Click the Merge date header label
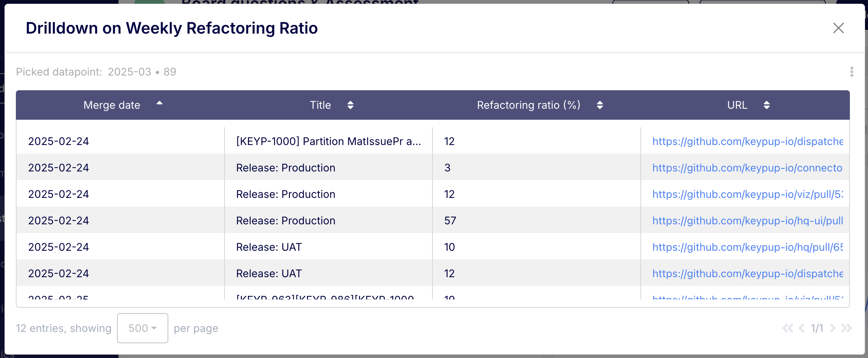The width and height of the screenshot is (868, 358). [112, 105]
